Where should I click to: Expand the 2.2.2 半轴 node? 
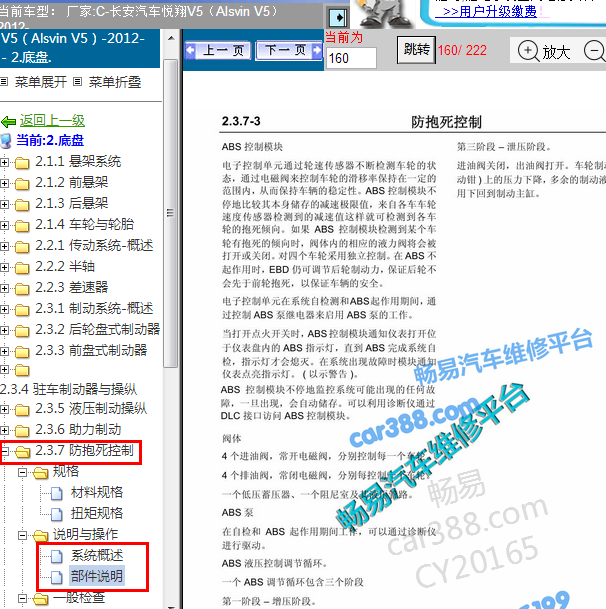4,267
